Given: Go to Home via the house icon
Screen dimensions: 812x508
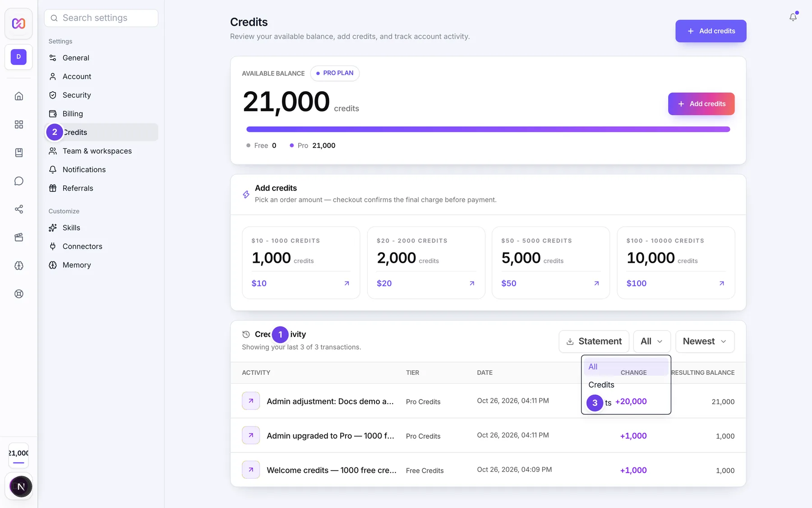Looking at the screenshot, I should coord(18,96).
